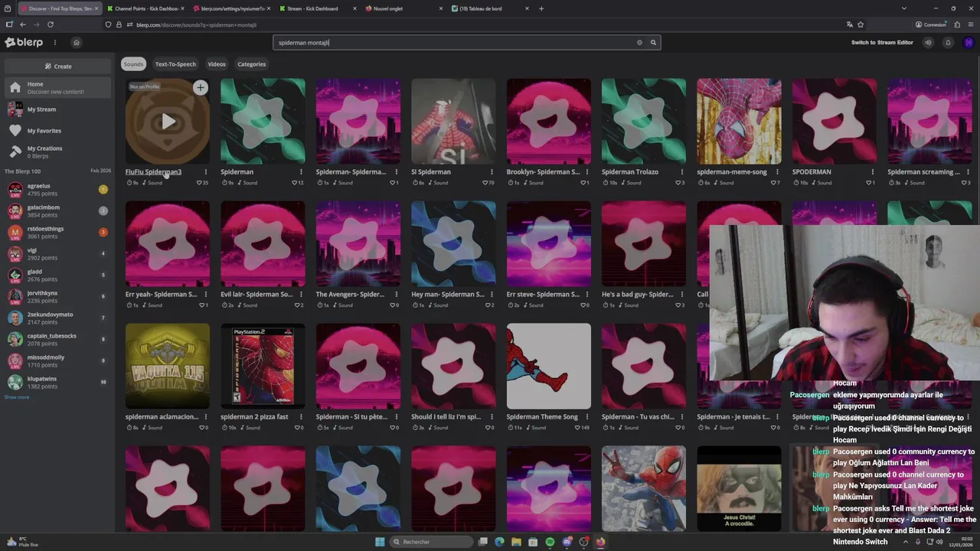Image resolution: width=980 pixels, height=551 pixels.
Task: Open options menu for SPODERMAN
Action: 872,172
